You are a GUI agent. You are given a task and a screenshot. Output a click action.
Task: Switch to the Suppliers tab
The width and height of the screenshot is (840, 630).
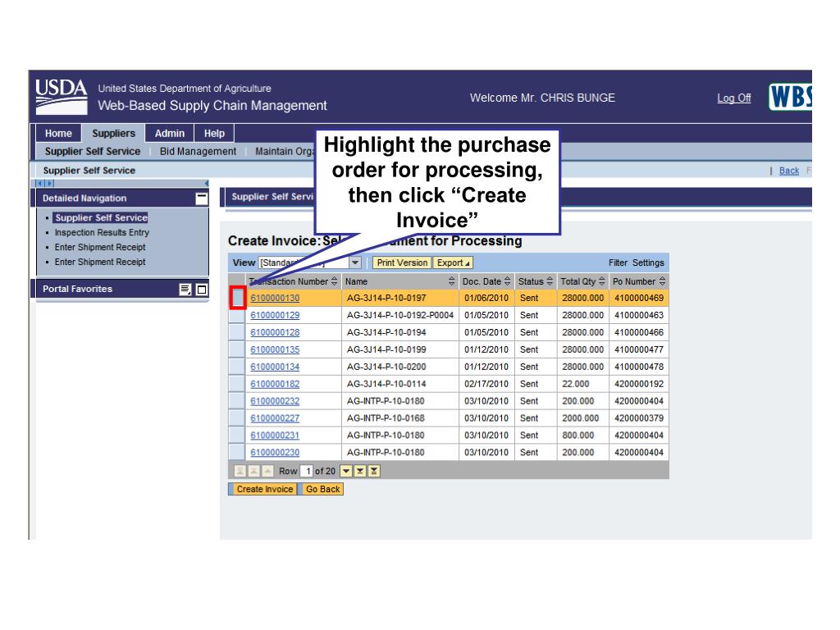(x=113, y=134)
